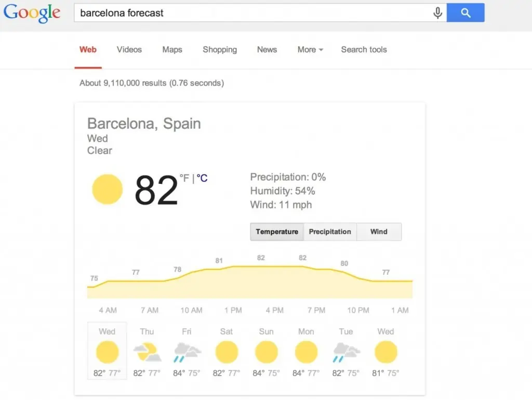Switch to the Maps results tab
This screenshot has height=400, width=532.
pos(172,49)
